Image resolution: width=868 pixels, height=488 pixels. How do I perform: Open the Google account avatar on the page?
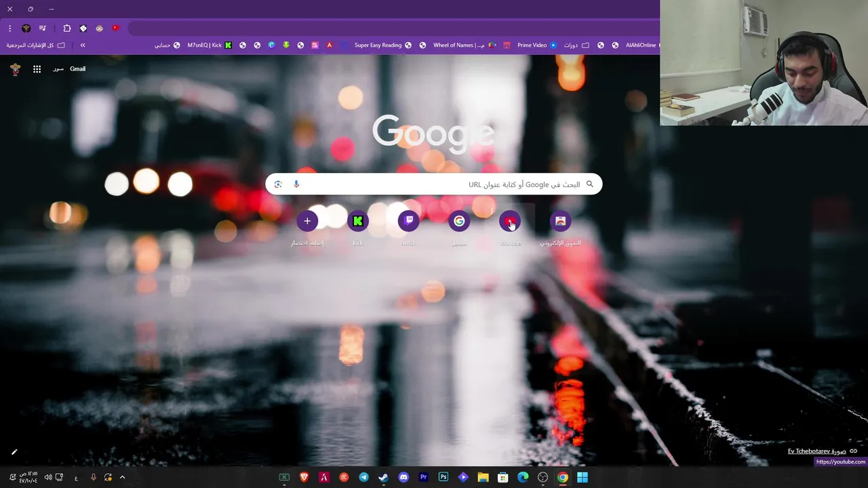[15, 69]
